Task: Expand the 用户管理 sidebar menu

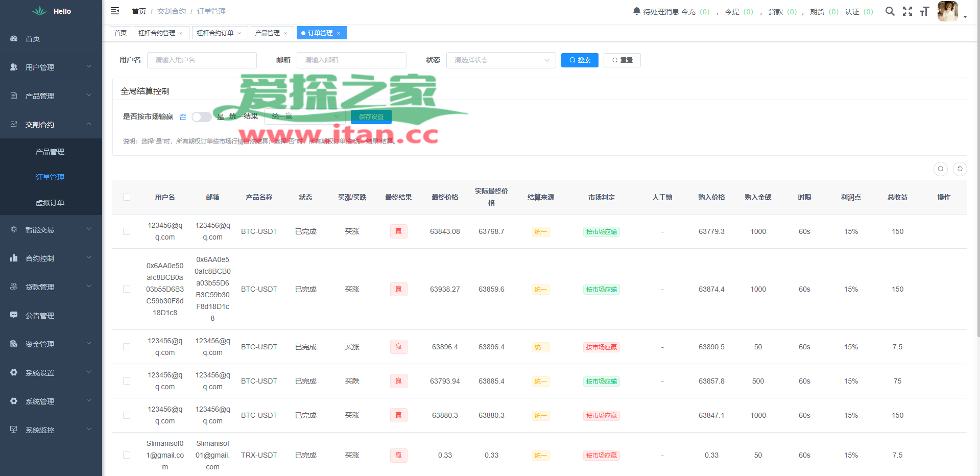Action: (51, 67)
